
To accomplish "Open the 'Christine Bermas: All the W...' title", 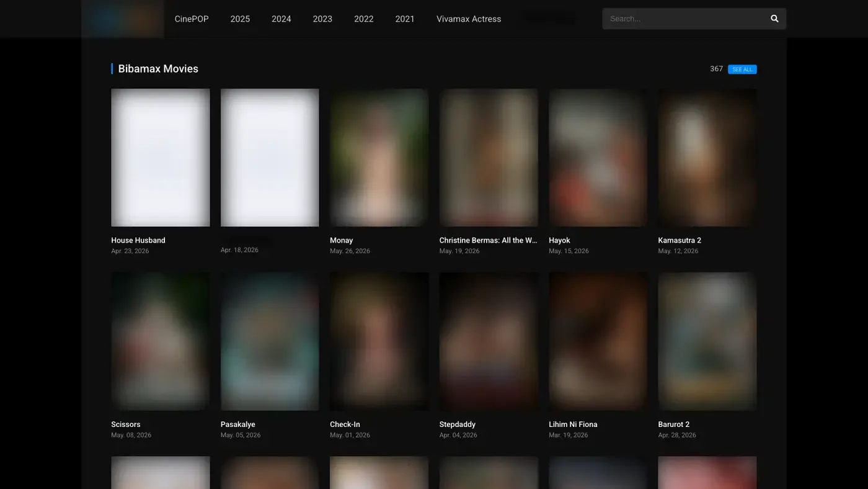I will coord(489,240).
